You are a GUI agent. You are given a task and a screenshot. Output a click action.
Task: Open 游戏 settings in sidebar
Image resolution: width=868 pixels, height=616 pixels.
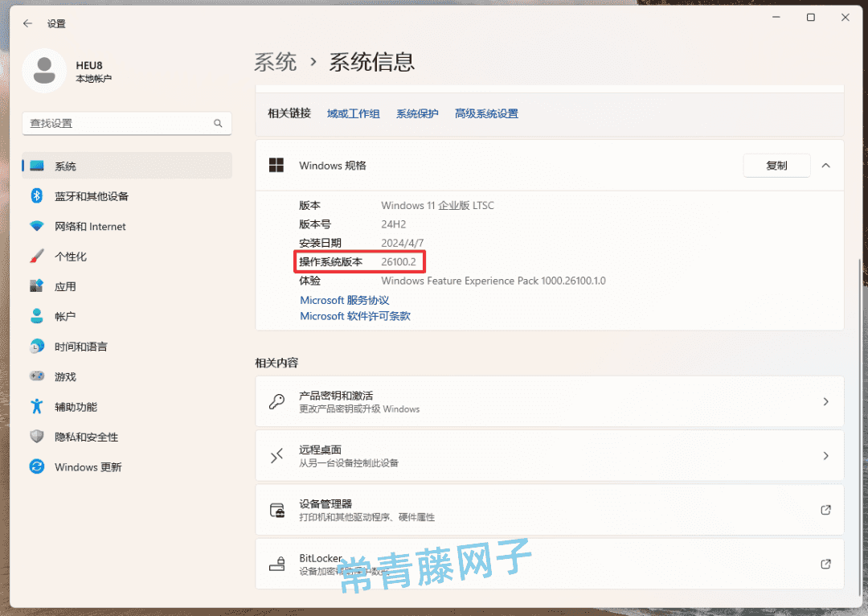(x=127, y=376)
